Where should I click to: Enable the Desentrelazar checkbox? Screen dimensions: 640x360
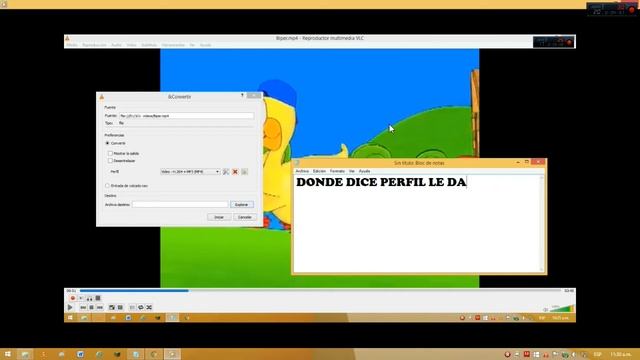pyautogui.click(x=110, y=161)
